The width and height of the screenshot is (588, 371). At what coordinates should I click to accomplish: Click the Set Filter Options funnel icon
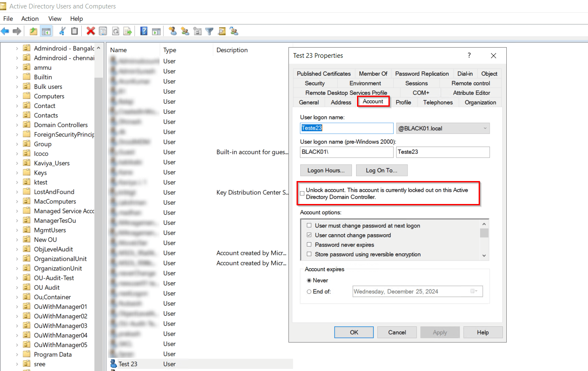tap(209, 31)
